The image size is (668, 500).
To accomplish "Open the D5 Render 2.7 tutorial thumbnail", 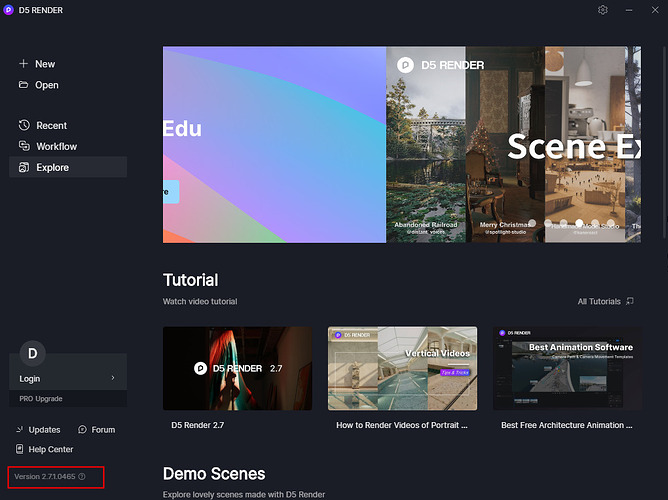I will [237, 368].
